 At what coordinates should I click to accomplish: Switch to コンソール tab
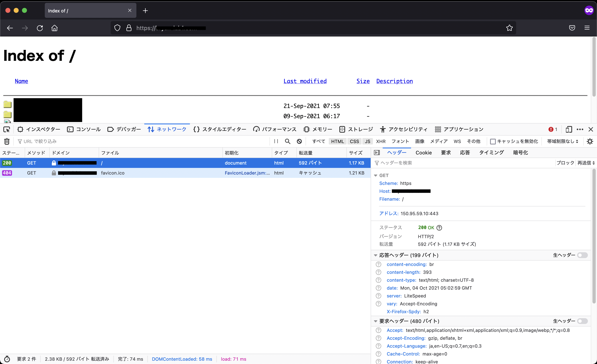pyautogui.click(x=84, y=129)
